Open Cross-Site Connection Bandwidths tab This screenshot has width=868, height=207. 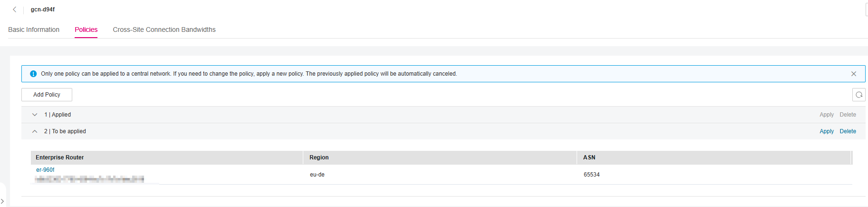[x=164, y=30]
